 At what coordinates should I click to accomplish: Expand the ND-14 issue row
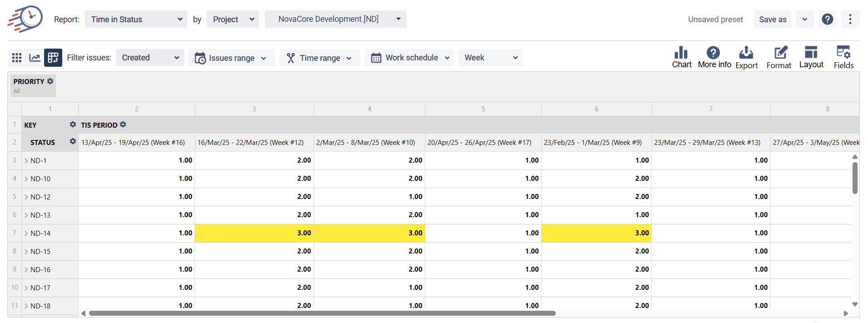pyautogui.click(x=26, y=234)
